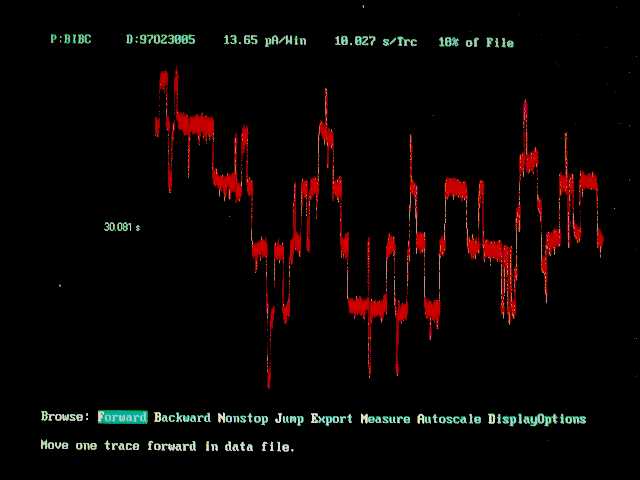Select the D:97023005 data file label
This screenshot has width=640, height=480.
point(160,41)
